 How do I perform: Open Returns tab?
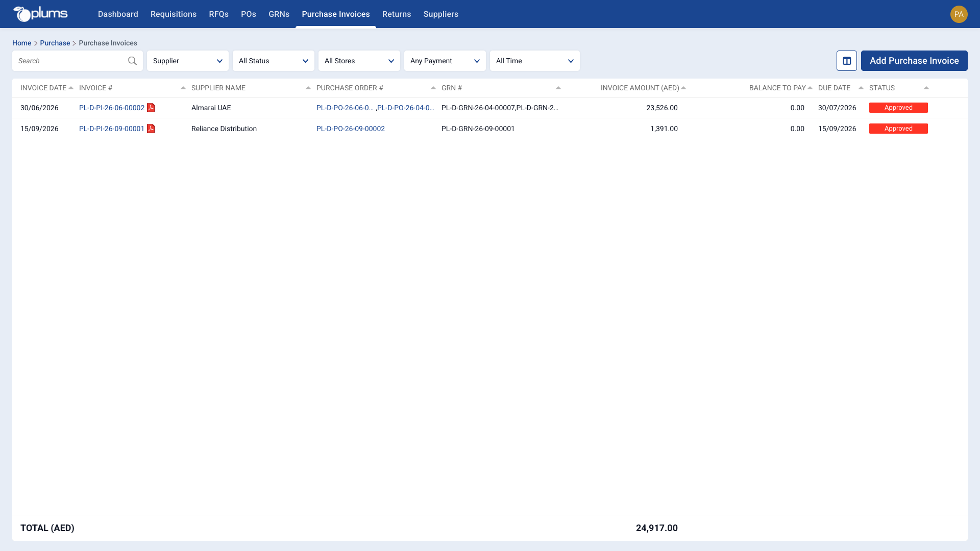[x=397, y=14]
